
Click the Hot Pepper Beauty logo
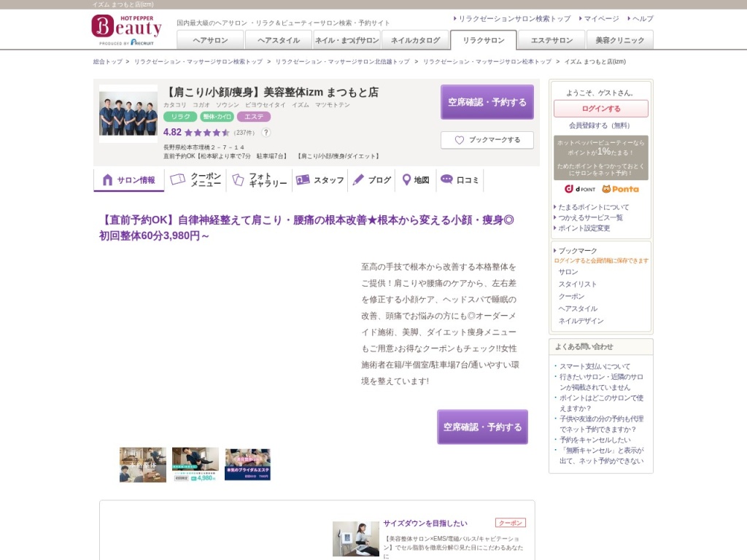click(x=126, y=29)
